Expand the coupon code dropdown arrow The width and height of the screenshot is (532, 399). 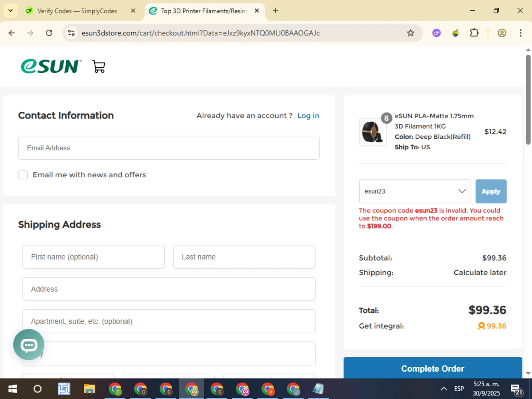coord(462,191)
